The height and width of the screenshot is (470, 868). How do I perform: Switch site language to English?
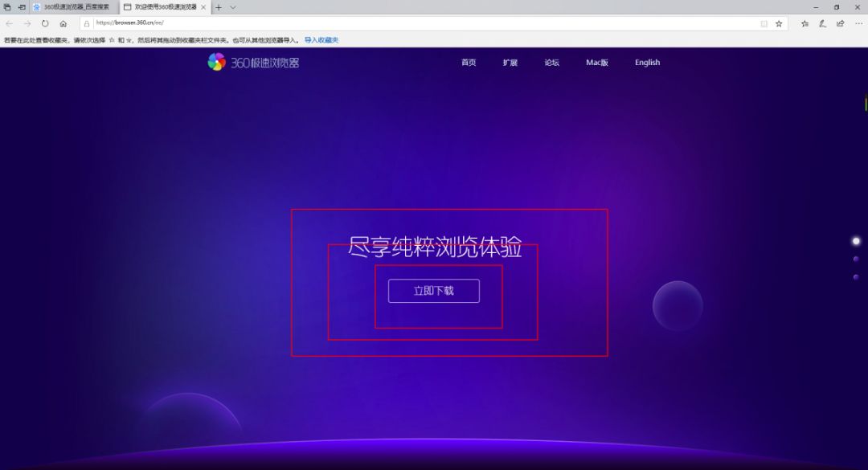pyautogui.click(x=647, y=63)
